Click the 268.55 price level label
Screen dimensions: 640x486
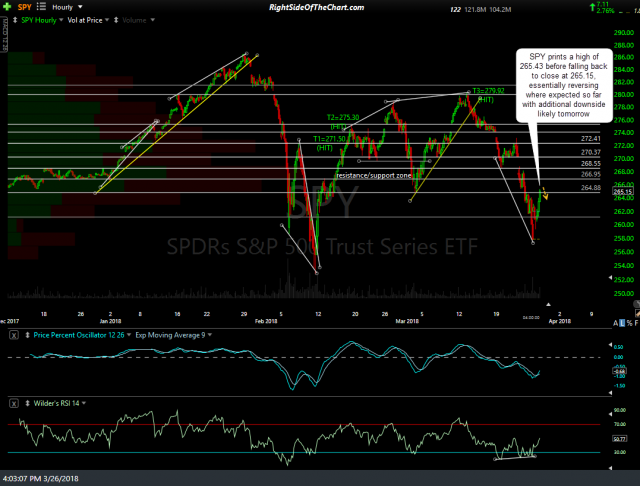pyautogui.click(x=591, y=164)
